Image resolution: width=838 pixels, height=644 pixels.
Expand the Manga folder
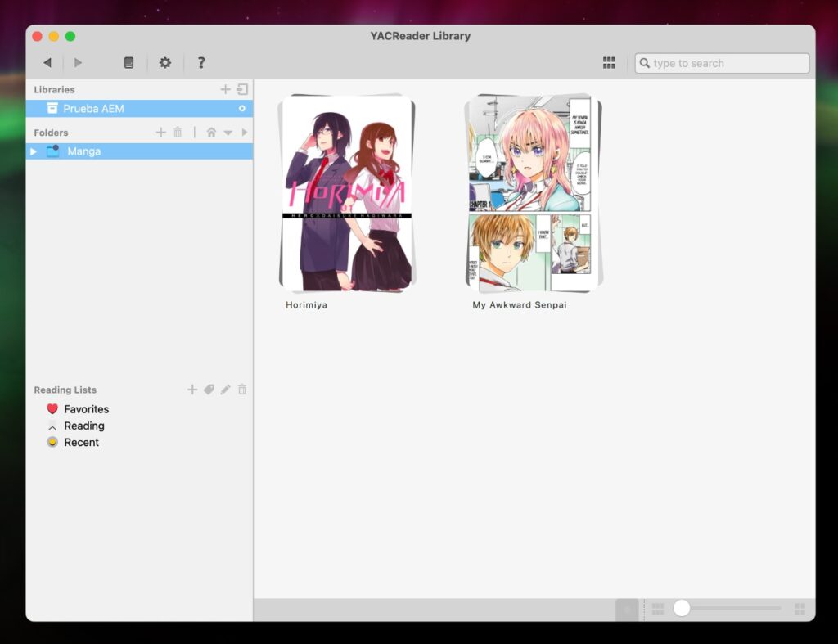point(33,151)
